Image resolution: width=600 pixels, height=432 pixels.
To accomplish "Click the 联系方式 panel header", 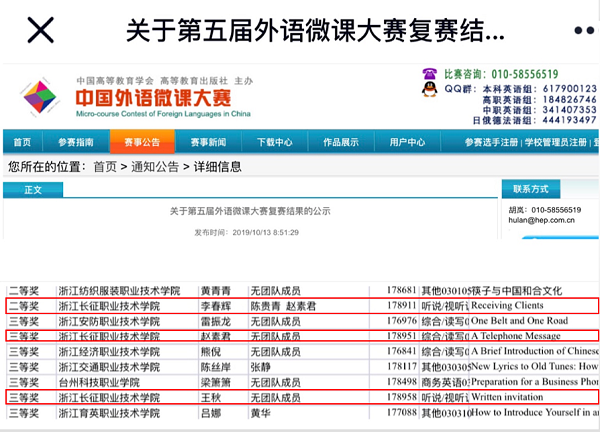I will coord(531,189).
